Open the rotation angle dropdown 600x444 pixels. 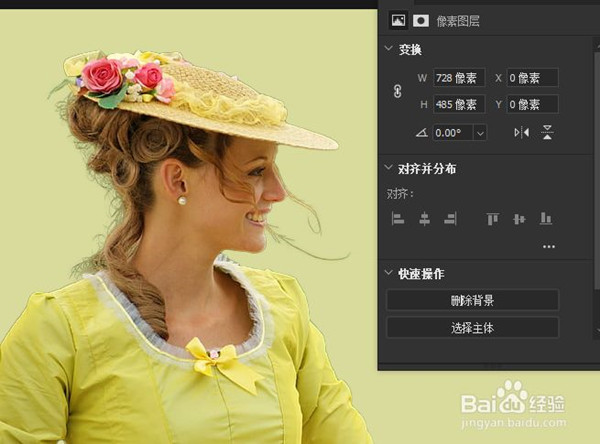(480, 132)
